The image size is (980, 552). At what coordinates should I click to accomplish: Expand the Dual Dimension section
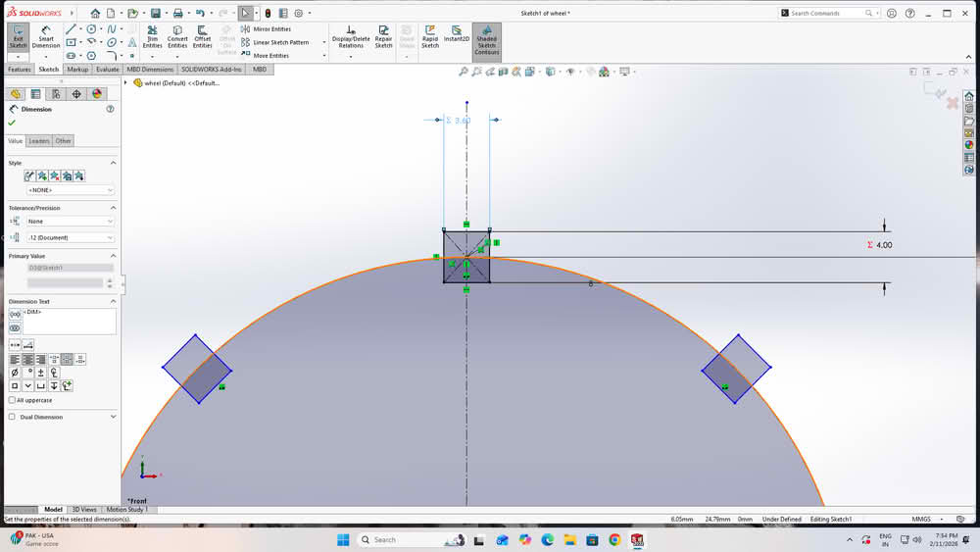coord(113,417)
